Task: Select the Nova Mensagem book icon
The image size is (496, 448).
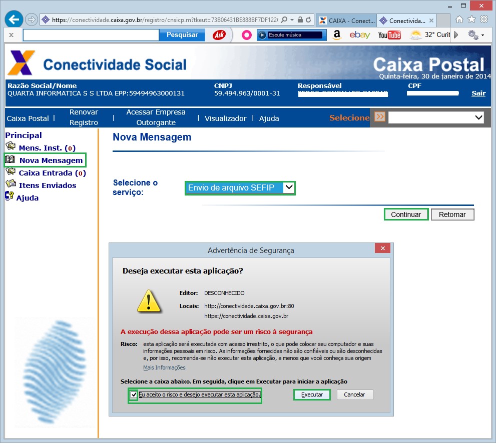Action: tap(10, 160)
